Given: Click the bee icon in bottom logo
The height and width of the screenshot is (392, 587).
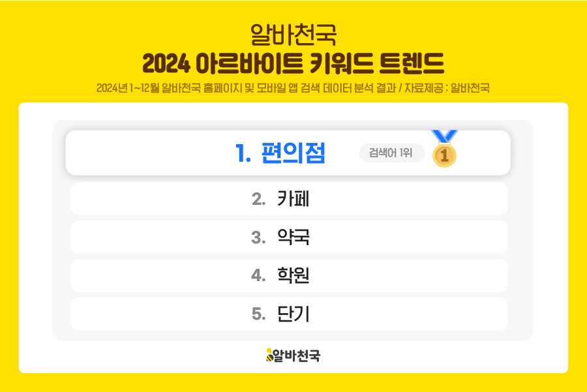Looking at the screenshot, I should click(269, 355).
